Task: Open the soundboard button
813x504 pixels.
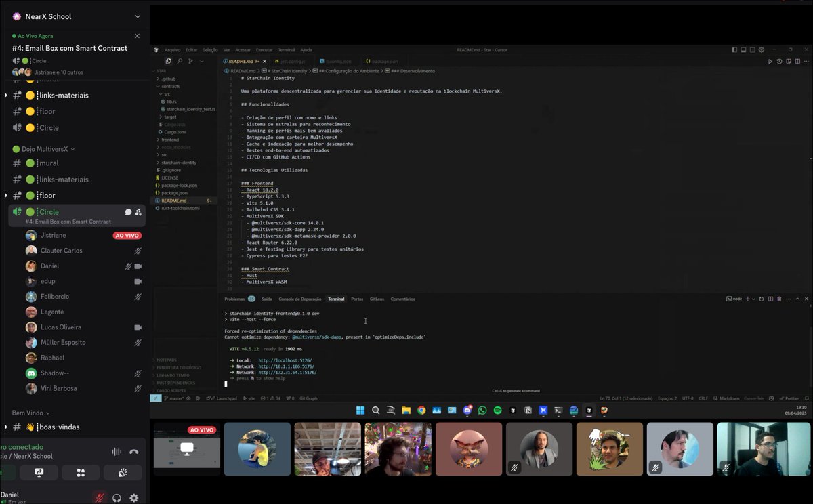Action: pyautogui.click(x=123, y=472)
